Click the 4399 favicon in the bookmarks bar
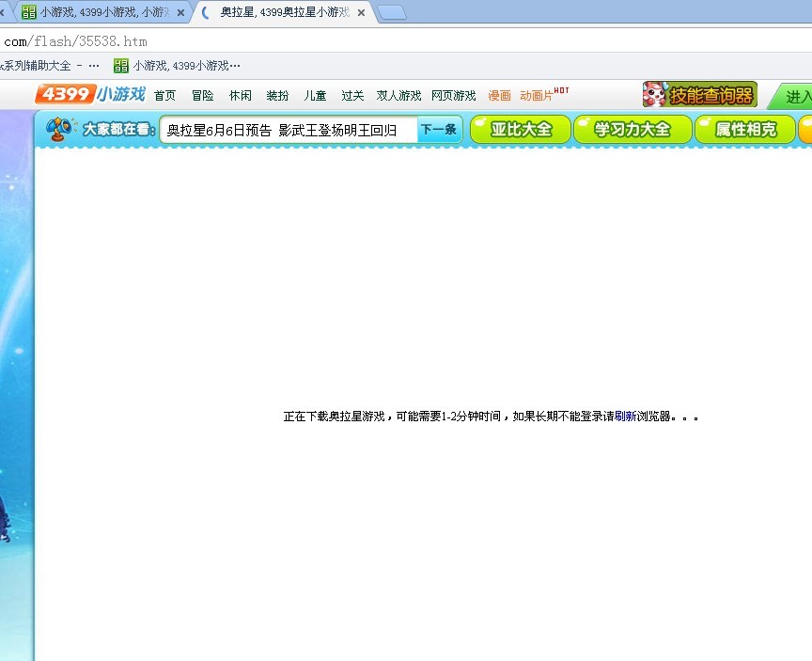812x661 pixels. click(x=120, y=66)
